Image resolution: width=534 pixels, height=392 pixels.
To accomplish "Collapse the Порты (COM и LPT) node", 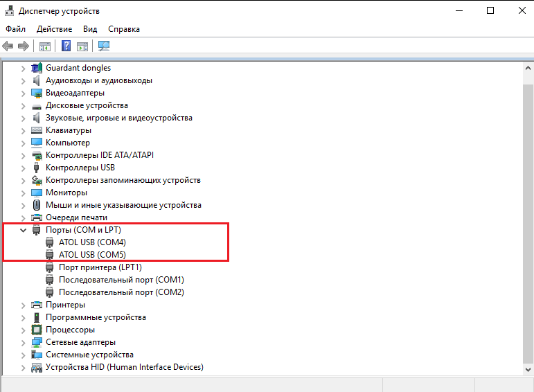I will point(23,230).
